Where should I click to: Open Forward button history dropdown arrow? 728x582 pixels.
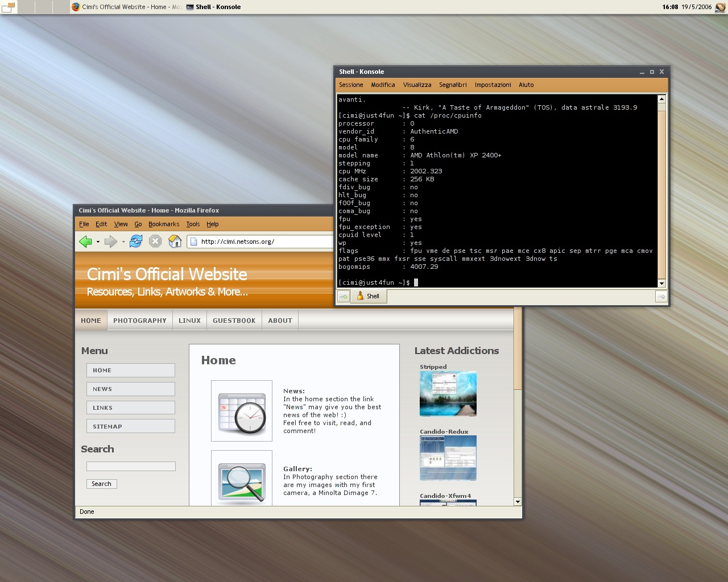click(x=123, y=242)
